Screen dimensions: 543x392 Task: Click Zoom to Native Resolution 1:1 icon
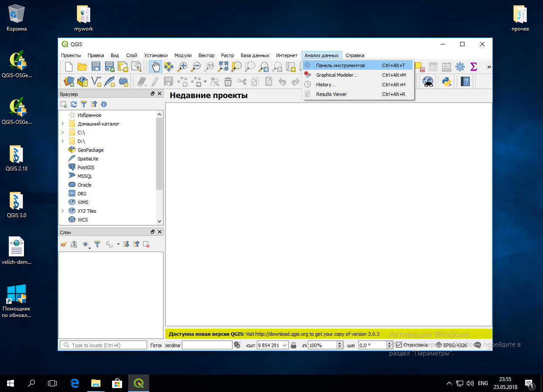point(210,67)
